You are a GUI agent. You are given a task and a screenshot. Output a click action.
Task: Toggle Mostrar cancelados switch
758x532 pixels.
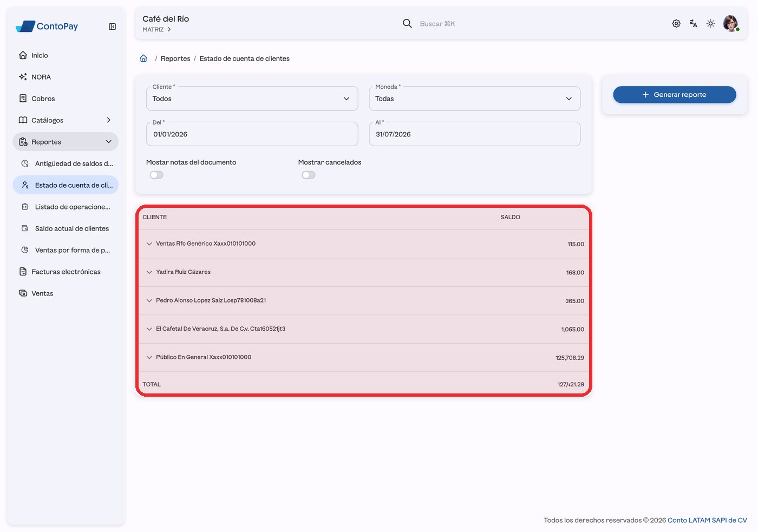(x=309, y=175)
